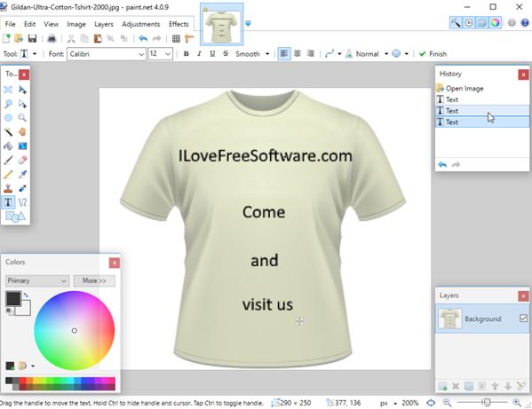532x409 pixels.
Task: Select the Recolor tool
Action: (x=22, y=188)
